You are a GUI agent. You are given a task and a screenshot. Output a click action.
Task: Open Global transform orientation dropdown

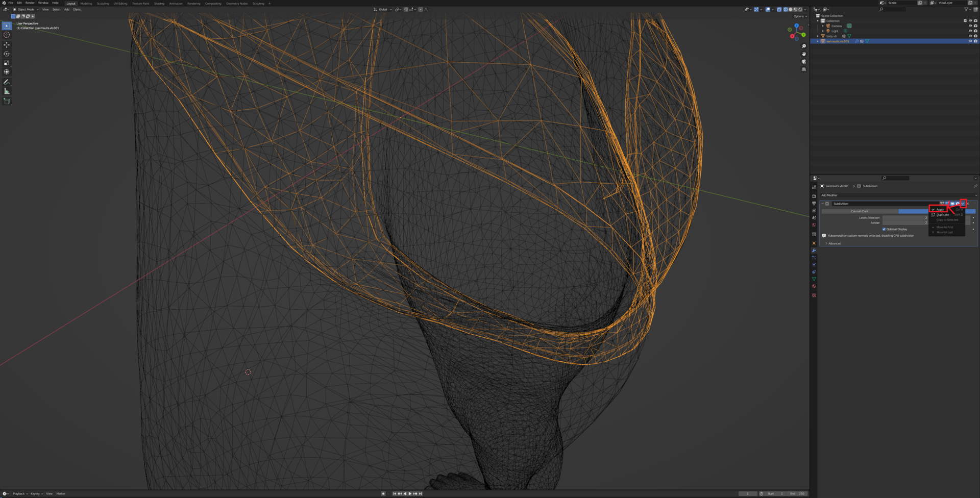coord(383,10)
